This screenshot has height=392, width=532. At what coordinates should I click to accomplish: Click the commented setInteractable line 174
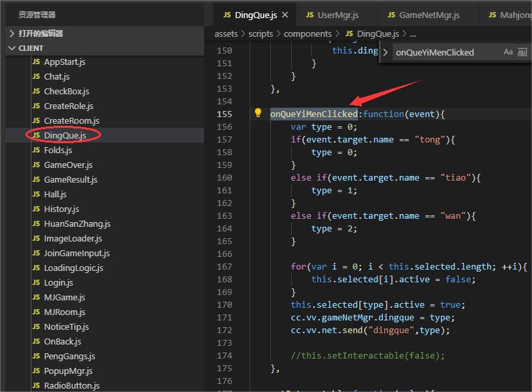click(x=368, y=355)
